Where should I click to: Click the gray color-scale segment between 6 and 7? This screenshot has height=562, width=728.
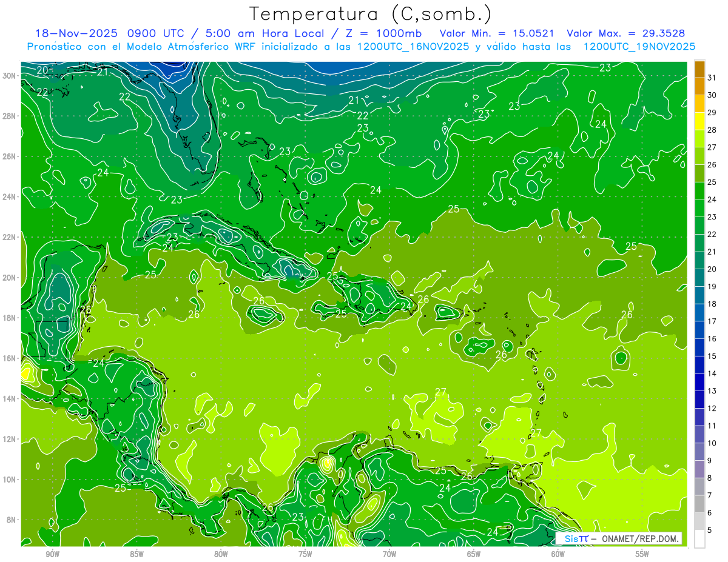click(700, 504)
